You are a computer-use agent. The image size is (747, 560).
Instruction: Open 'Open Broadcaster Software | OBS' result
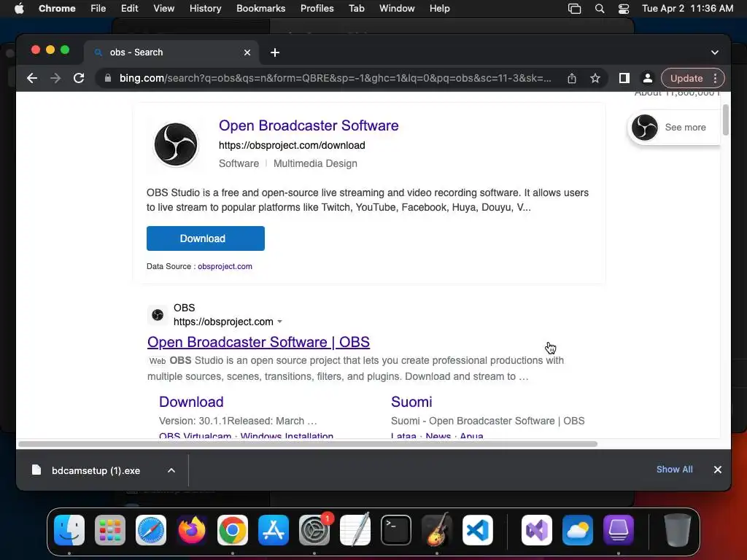coord(258,342)
